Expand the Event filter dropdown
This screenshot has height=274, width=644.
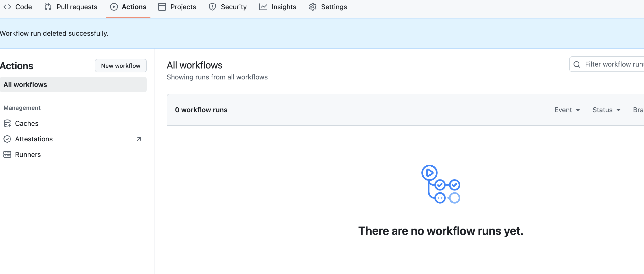[567, 110]
